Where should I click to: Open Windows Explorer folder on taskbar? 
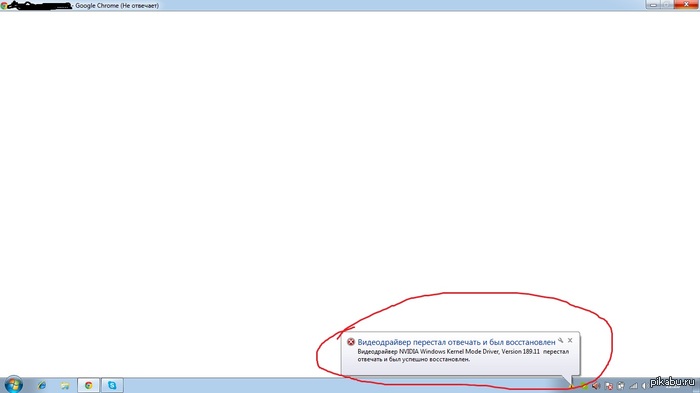pos(65,385)
